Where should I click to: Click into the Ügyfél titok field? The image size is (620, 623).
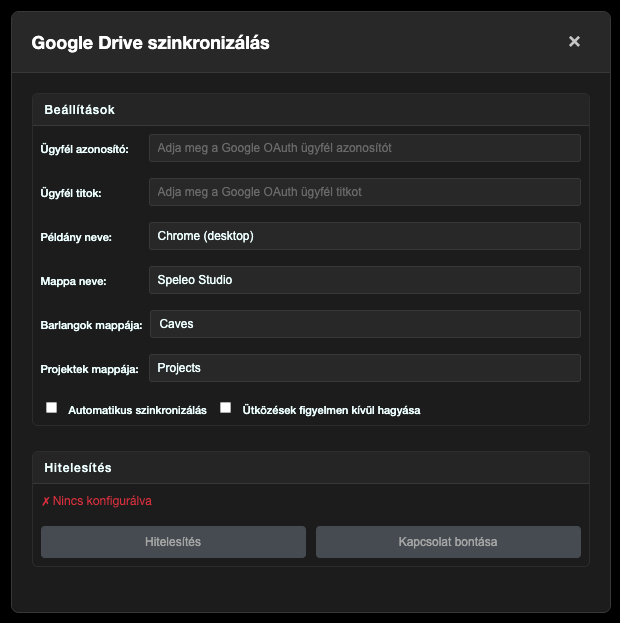(x=365, y=192)
